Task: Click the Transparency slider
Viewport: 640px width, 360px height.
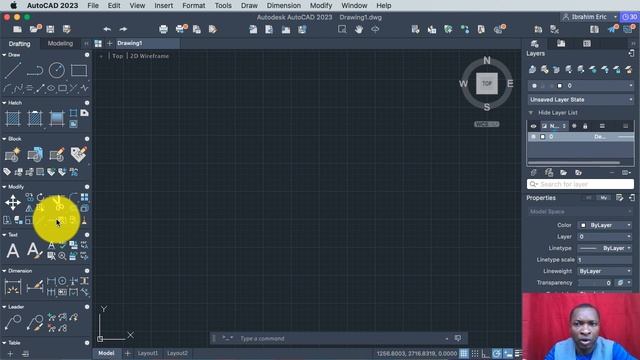Action: click(x=595, y=283)
